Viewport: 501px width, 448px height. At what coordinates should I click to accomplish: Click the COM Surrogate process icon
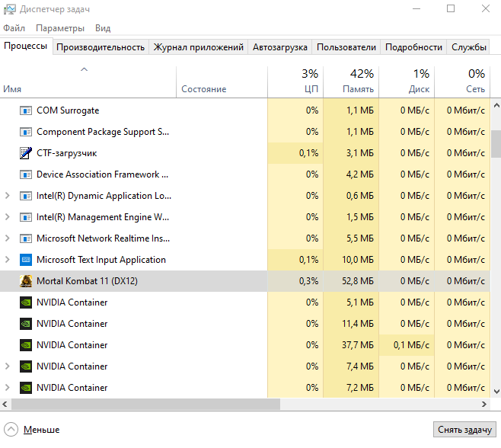tap(26, 110)
